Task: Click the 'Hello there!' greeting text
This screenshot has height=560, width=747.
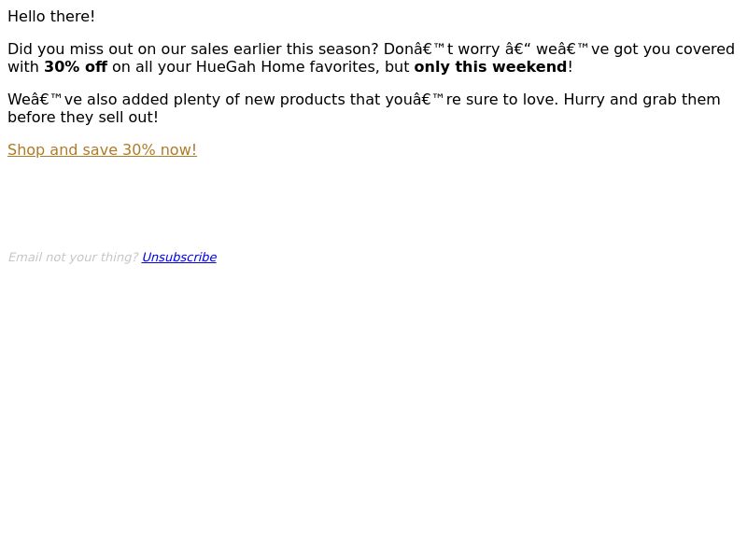Action: (x=51, y=17)
